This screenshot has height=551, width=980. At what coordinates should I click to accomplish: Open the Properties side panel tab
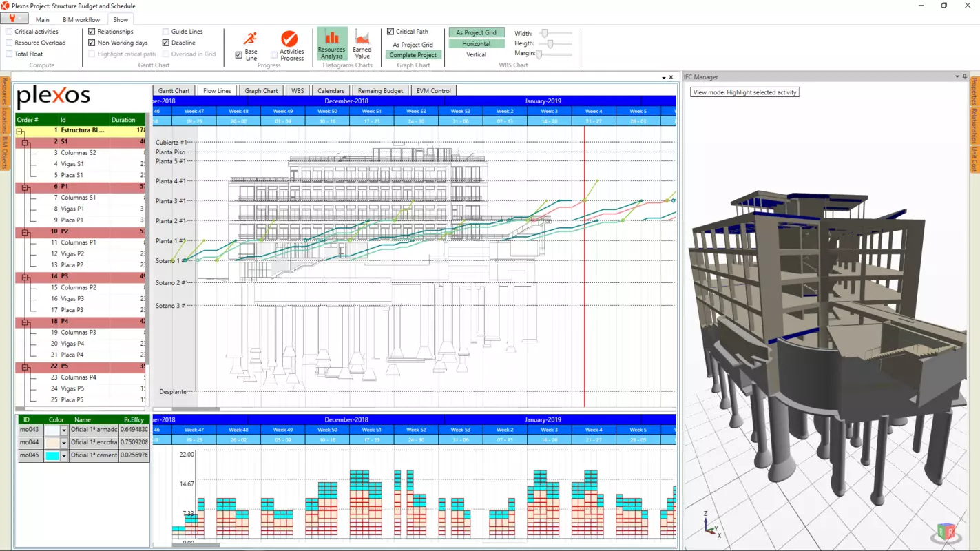tap(974, 92)
